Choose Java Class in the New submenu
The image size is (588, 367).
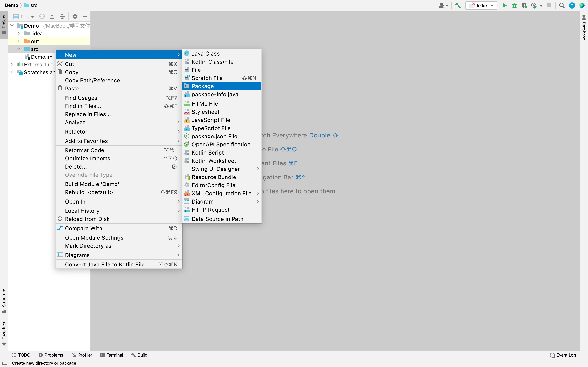click(205, 53)
